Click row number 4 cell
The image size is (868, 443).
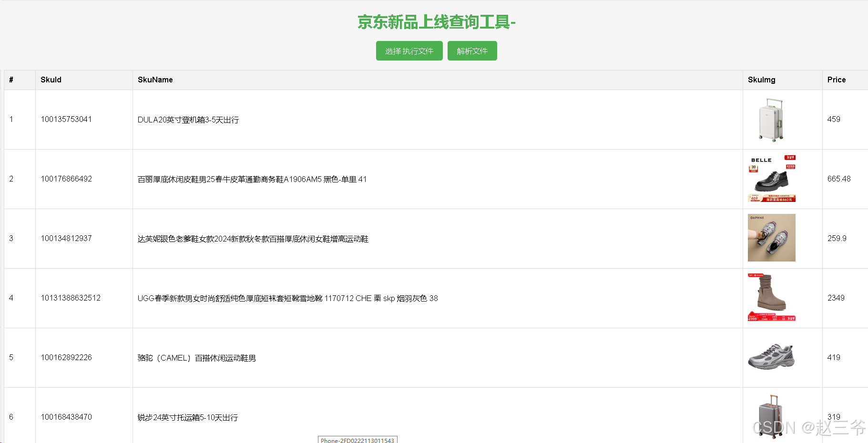pyautogui.click(x=20, y=298)
